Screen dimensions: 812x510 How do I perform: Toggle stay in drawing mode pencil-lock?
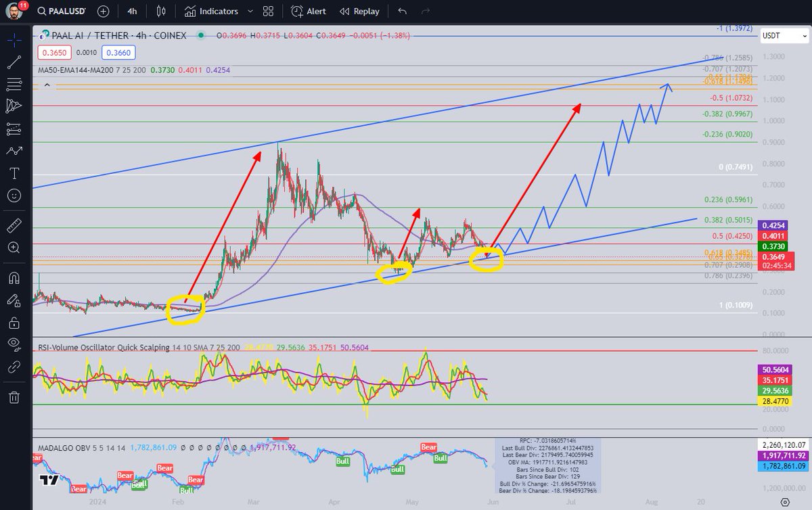[x=14, y=300]
